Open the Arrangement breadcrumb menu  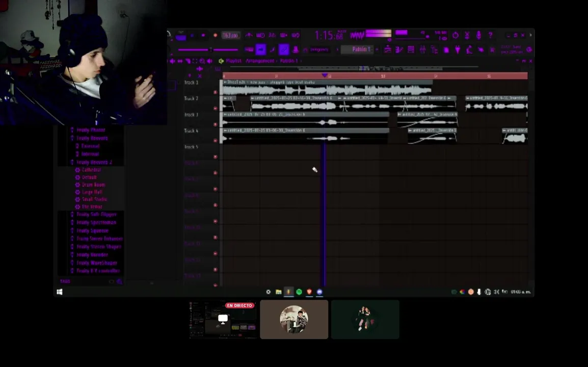pos(260,61)
